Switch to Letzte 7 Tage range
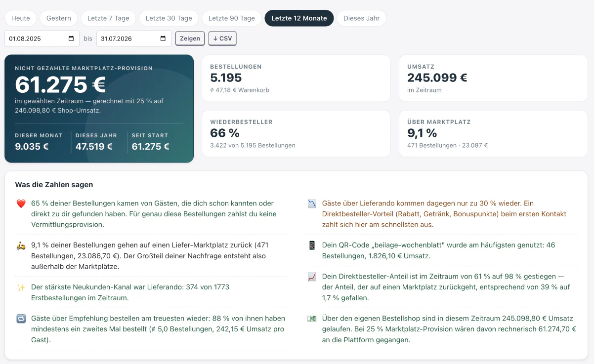 coord(108,18)
